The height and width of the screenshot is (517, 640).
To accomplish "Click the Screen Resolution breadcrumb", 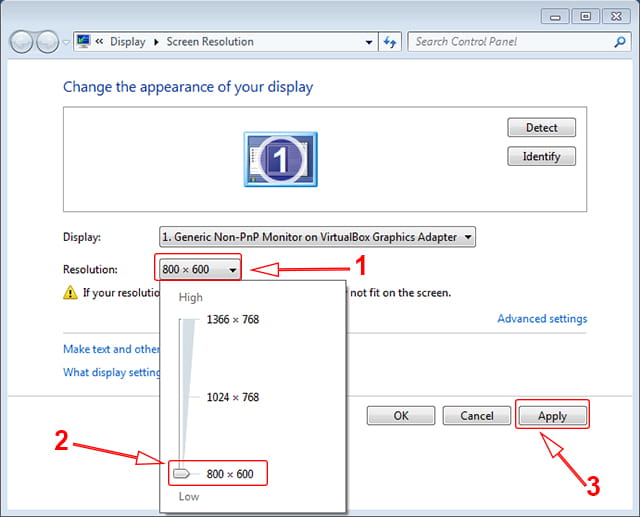I will (210, 42).
